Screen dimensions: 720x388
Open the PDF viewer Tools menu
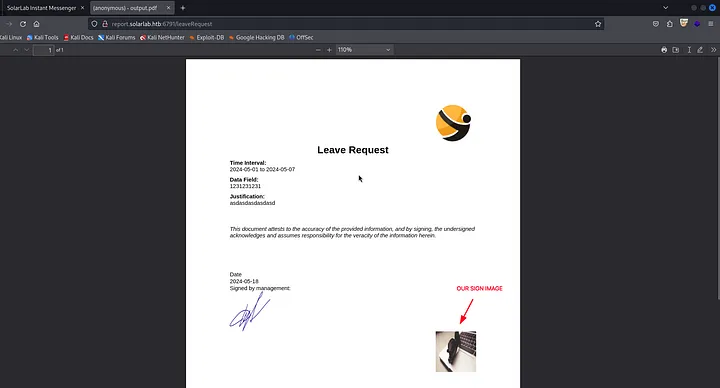tap(713, 50)
